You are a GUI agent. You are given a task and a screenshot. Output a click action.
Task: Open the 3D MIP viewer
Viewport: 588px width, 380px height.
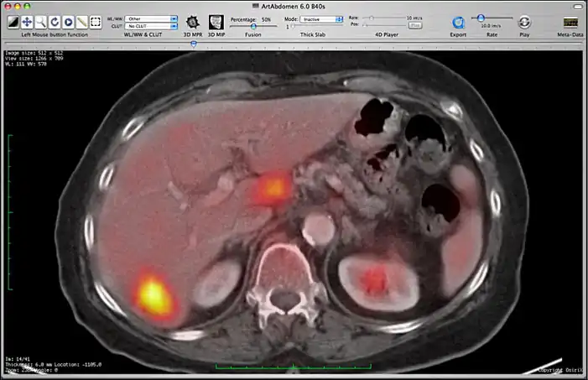pos(216,22)
